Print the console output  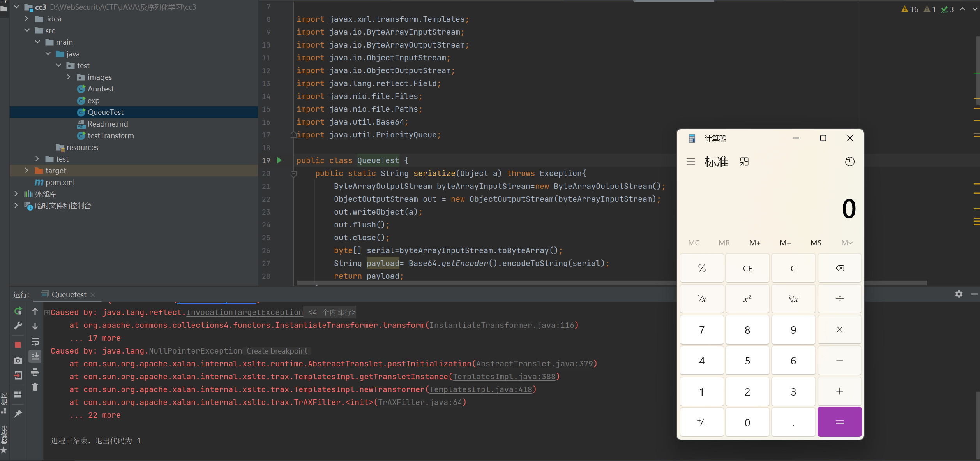(x=35, y=372)
